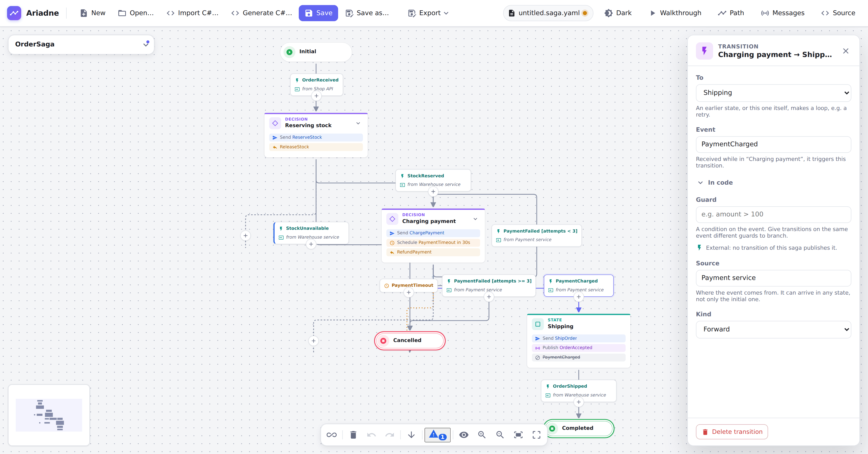The image size is (868, 454).
Task: Click Delete transition button
Action: [732, 432]
